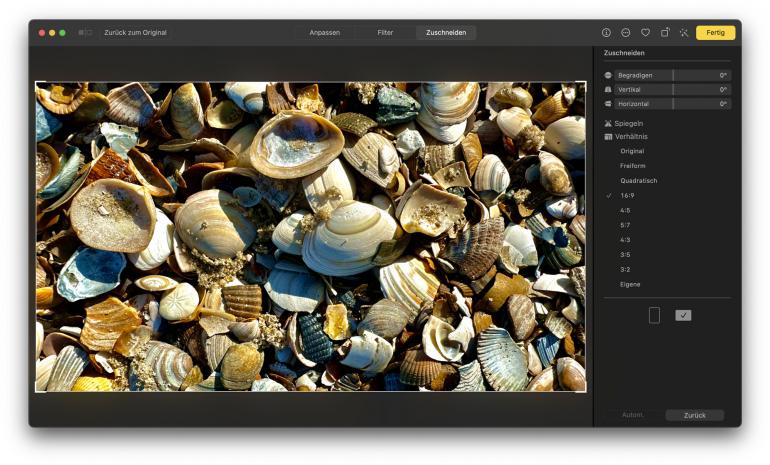Click the Vertikal angle slider
The image size is (770, 465).
[x=672, y=89]
